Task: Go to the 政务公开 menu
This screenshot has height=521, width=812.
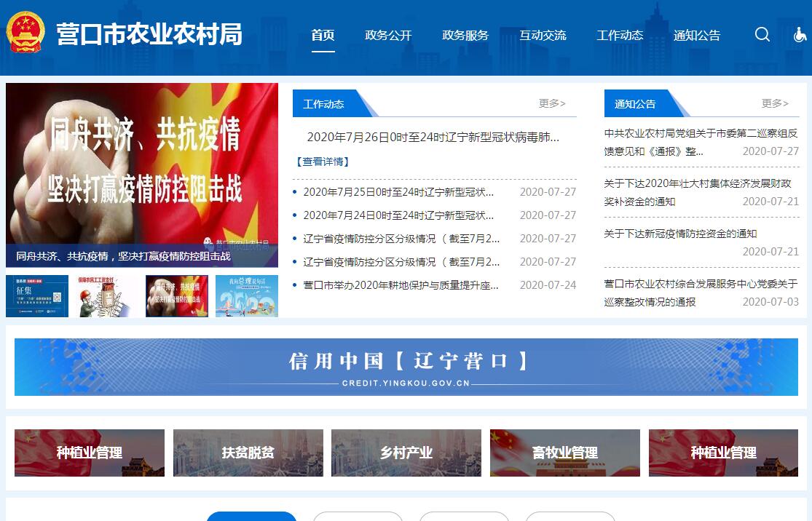Action: click(388, 35)
